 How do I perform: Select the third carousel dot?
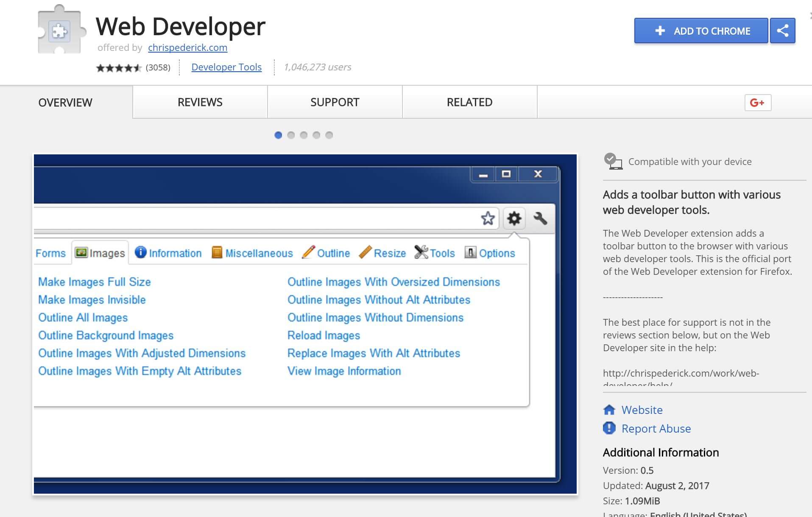304,135
